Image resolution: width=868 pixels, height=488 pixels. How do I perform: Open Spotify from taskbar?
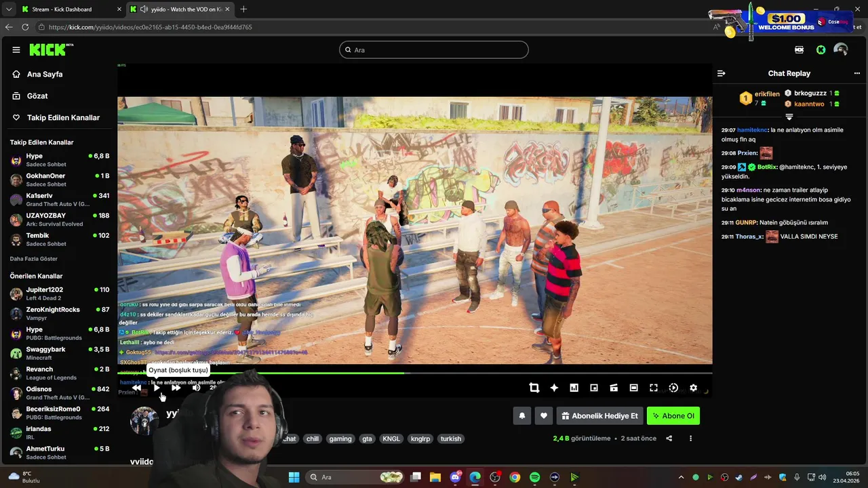(x=534, y=477)
